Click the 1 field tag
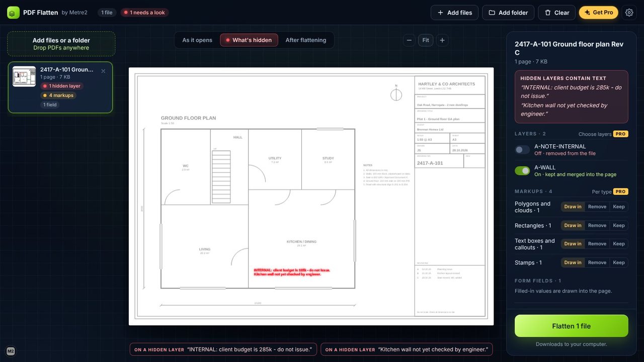Image resolution: width=644 pixels, height=362 pixels. tap(50, 105)
